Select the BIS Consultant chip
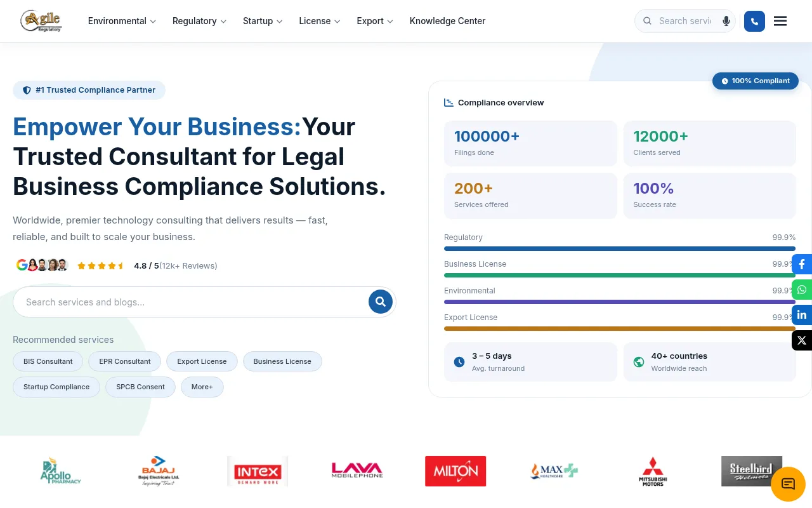 tap(48, 361)
